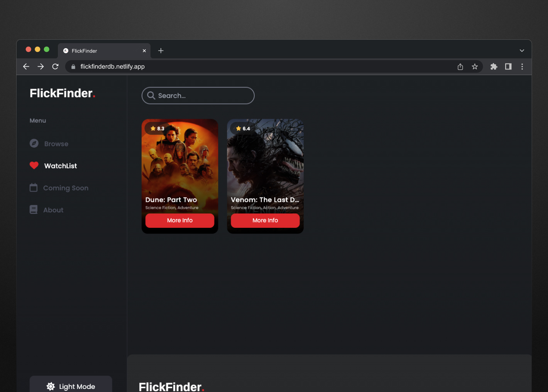Click the Menu sidebar heading

tap(38, 121)
